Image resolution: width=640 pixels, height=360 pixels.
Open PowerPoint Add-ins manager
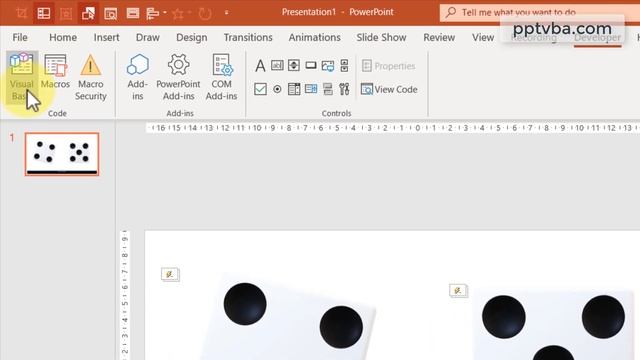click(x=178, y=78)
